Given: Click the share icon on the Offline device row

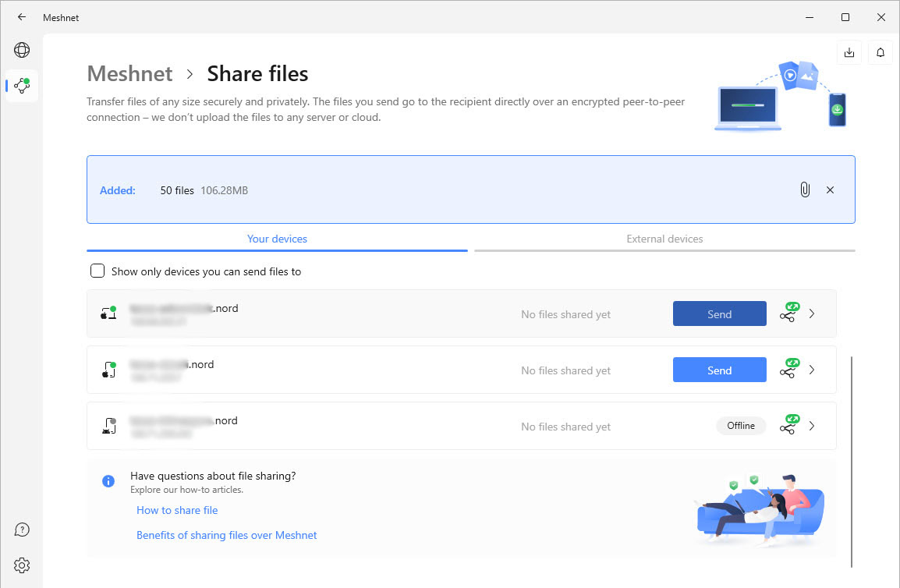Looking at the screenshot, I should click(x=788, y=426).
